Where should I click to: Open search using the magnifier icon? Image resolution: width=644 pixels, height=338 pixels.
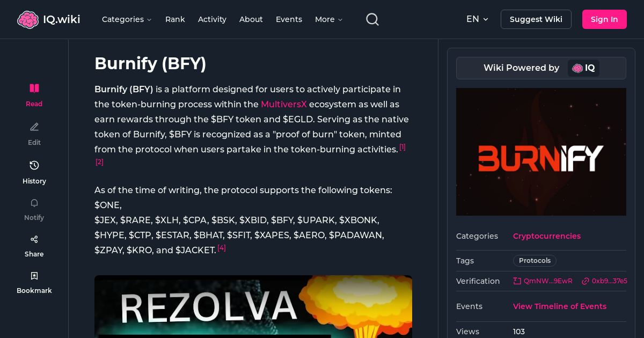[x=372, y=19]
